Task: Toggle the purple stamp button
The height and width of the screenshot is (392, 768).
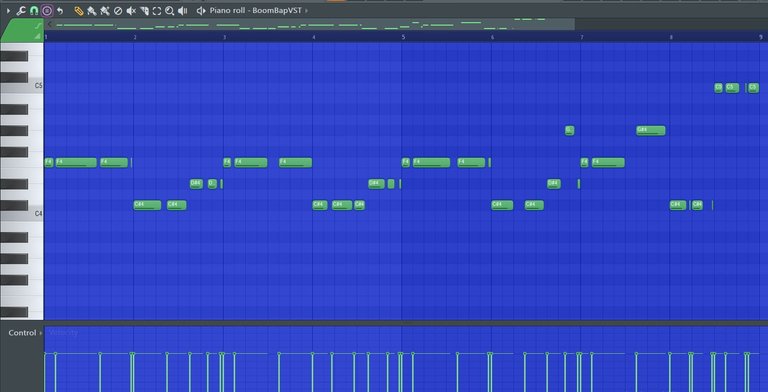Action: coord(47,11)
